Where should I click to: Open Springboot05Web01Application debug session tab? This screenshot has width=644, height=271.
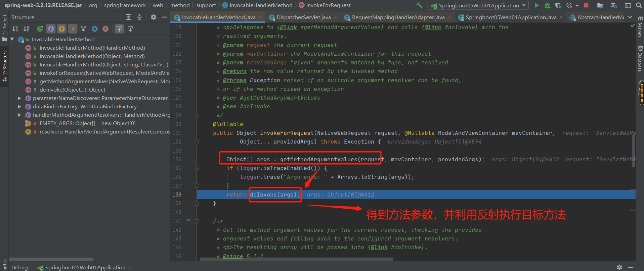(x=85, y=267)
